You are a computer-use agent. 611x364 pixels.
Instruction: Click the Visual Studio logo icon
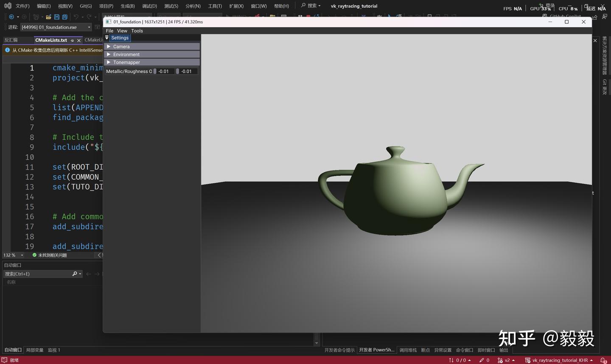(8, 6)
